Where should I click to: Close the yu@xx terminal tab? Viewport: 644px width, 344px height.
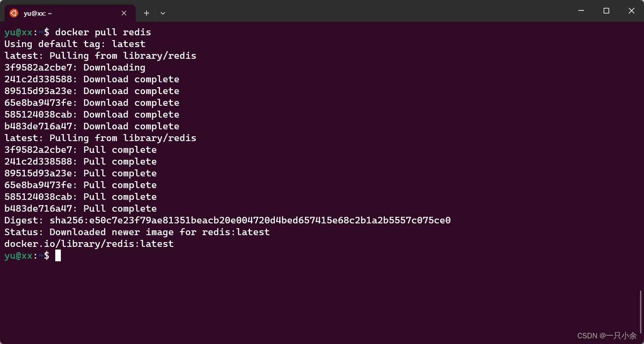[124, 13]
